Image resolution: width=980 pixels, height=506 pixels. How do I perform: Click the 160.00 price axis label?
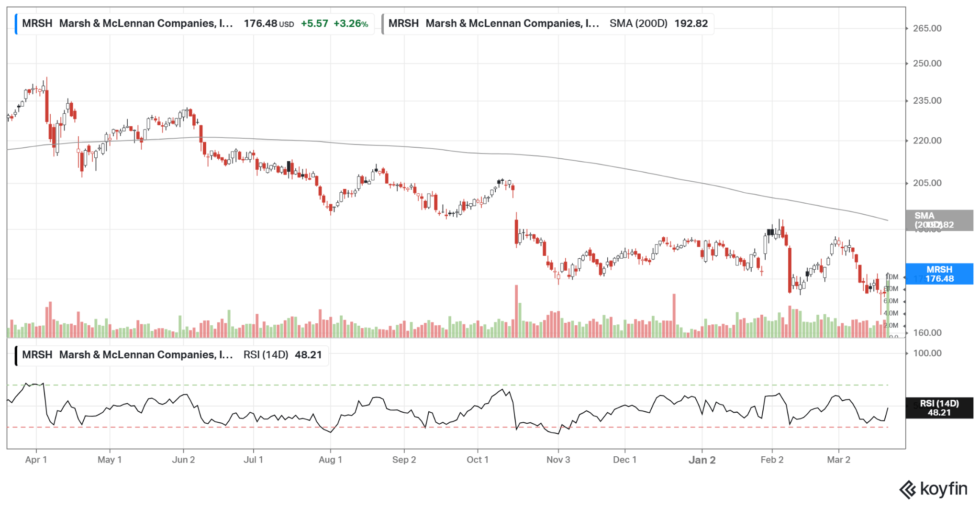coord(927,333)
